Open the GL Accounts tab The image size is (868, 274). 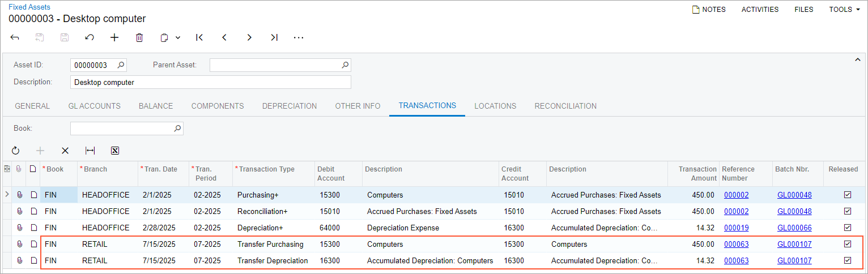click(94, 106)
